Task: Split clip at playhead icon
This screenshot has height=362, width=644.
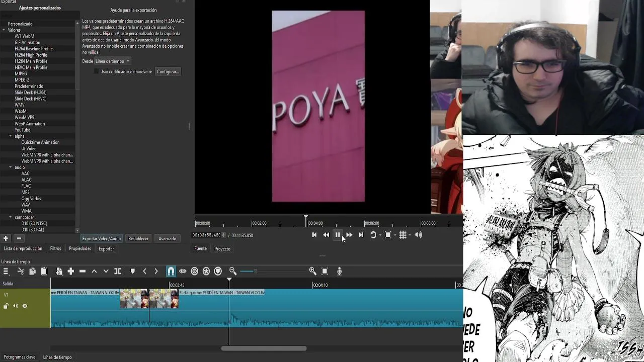Action: [118, 271]
